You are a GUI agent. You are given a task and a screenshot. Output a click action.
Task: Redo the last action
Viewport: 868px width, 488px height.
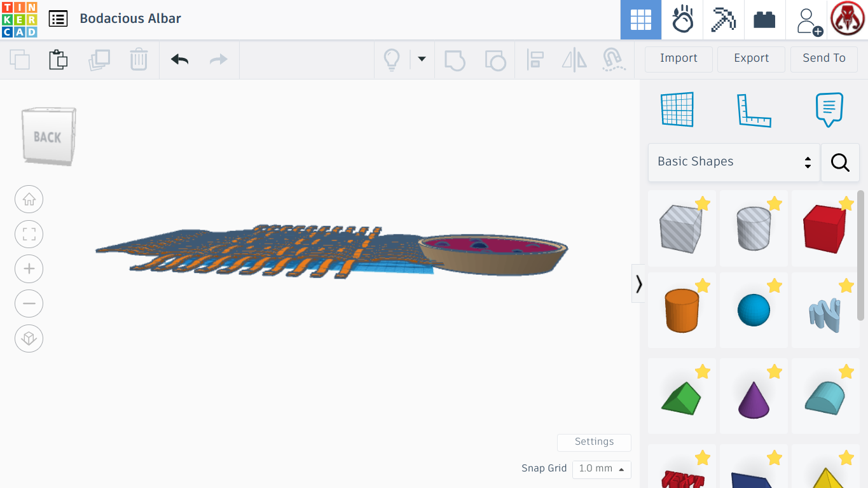coord(219,60)
